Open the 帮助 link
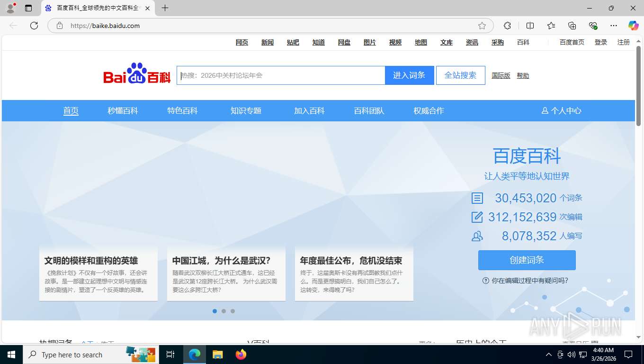644x364 pixels. point(523,75)
